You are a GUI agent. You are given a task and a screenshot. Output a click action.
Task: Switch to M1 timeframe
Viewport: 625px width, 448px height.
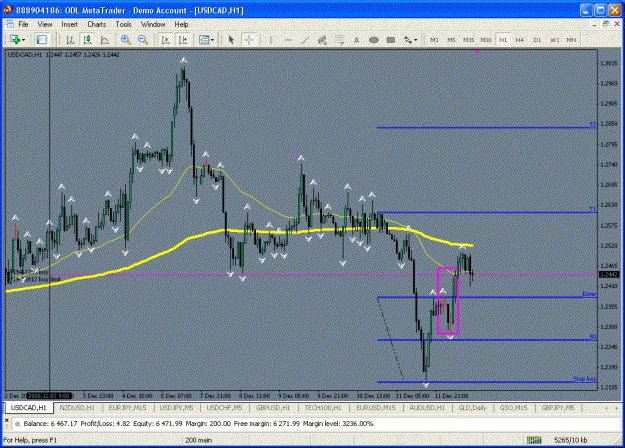coord(434,40)
